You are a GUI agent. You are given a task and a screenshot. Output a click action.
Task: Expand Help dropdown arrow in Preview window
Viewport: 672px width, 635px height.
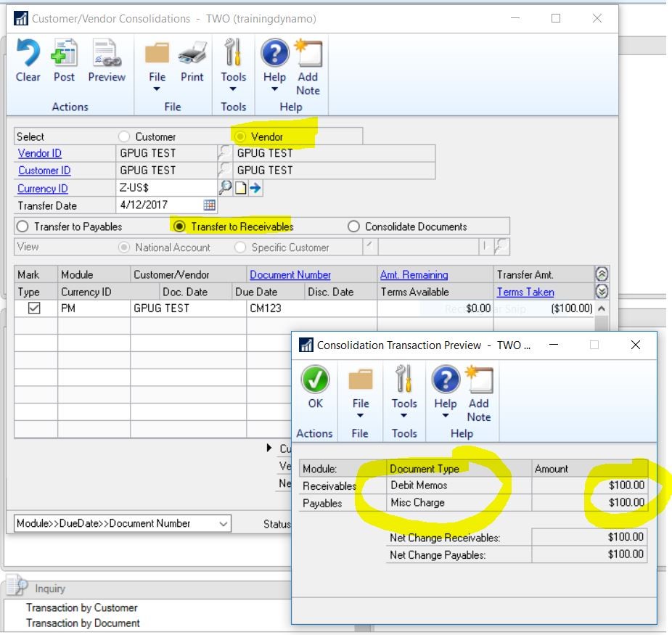point(446,416)
